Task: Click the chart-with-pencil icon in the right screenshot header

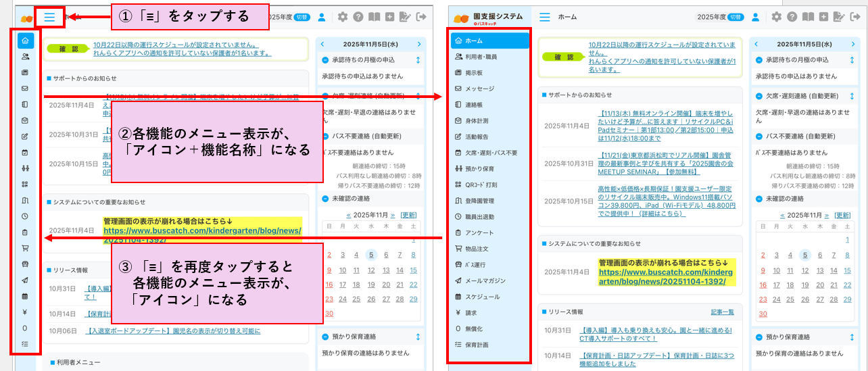Action: 840,17
